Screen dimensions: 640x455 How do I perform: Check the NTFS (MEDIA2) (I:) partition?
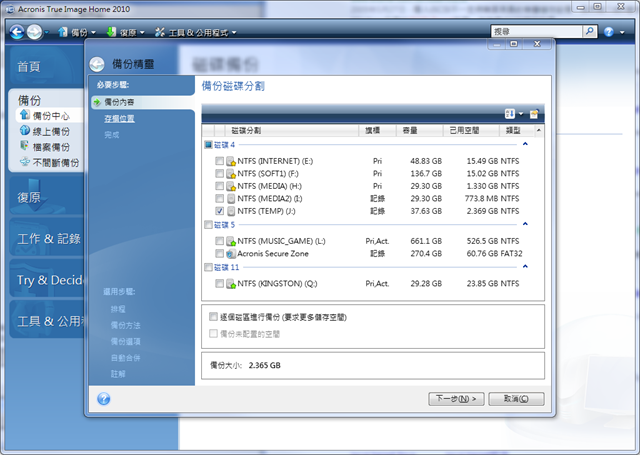[220, 198]
